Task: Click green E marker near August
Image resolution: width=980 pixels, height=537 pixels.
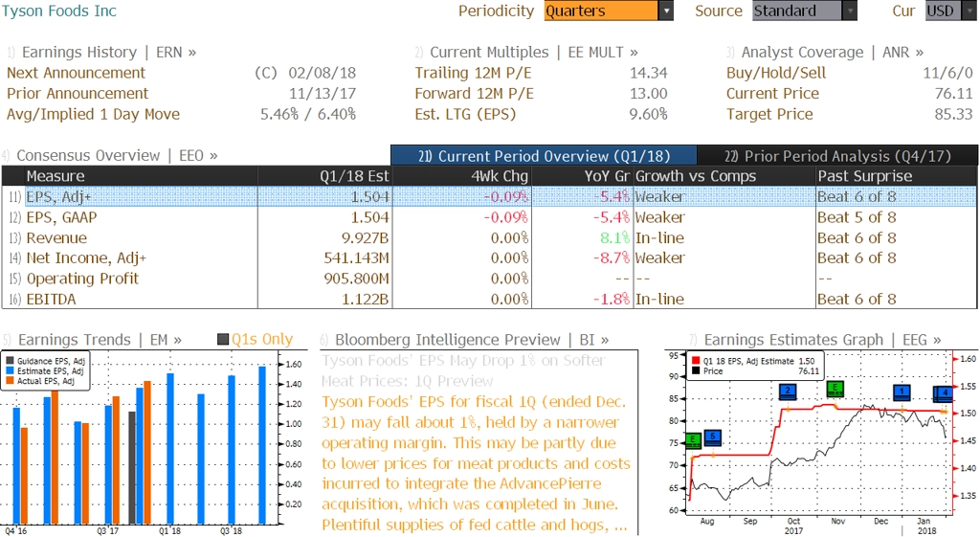Action: [x=693, y=440]
